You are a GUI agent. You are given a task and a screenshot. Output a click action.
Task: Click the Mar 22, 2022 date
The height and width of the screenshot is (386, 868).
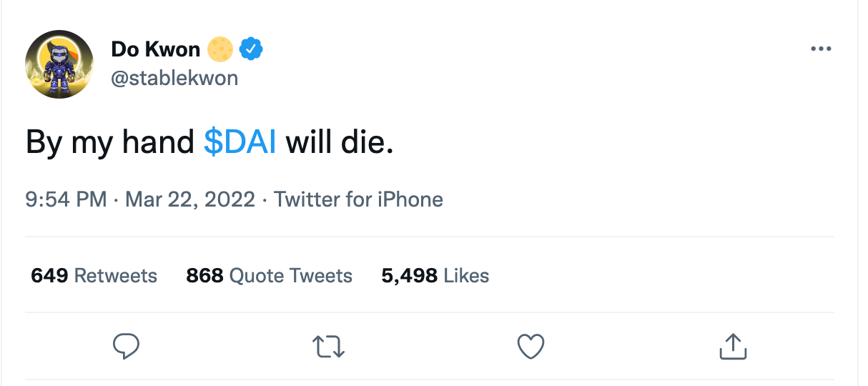189,199
